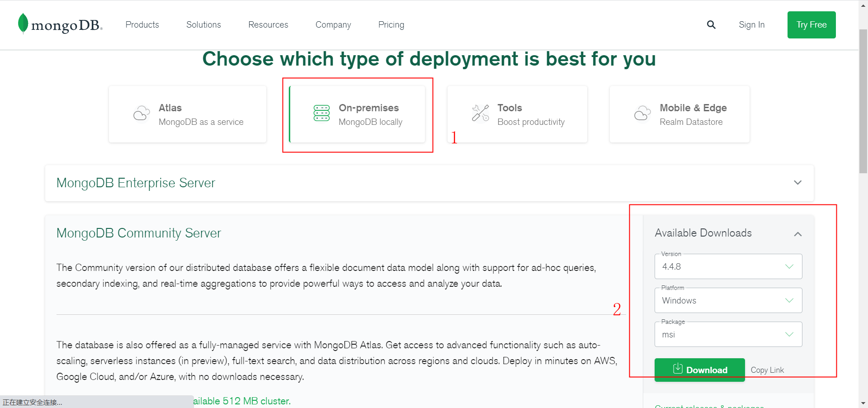Expand the MongoDB Enterprise Server section
This screenshot has width=868, height=408.
797,183
